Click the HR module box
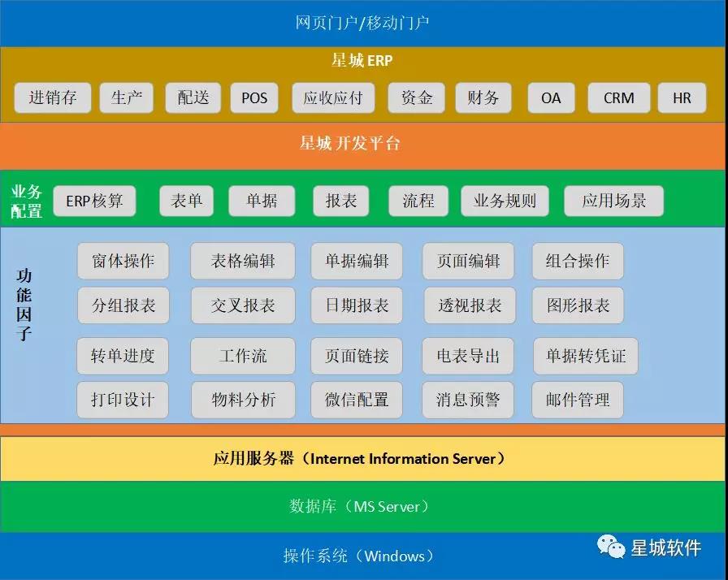The height and width of the screenshot is (580, 728). tap(682, 98)
